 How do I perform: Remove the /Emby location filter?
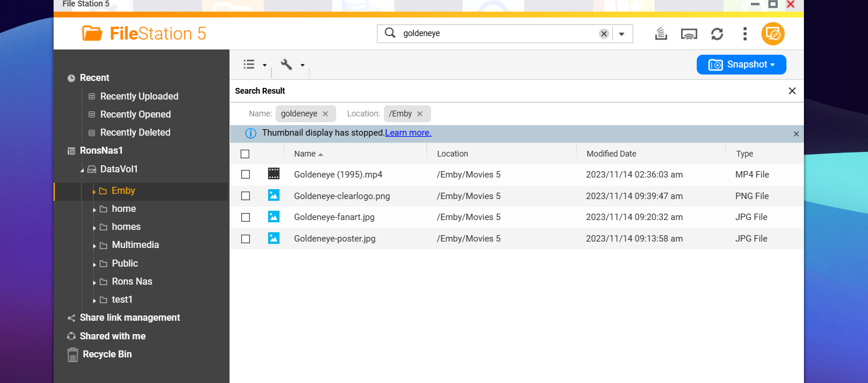[x=419, y=114]
